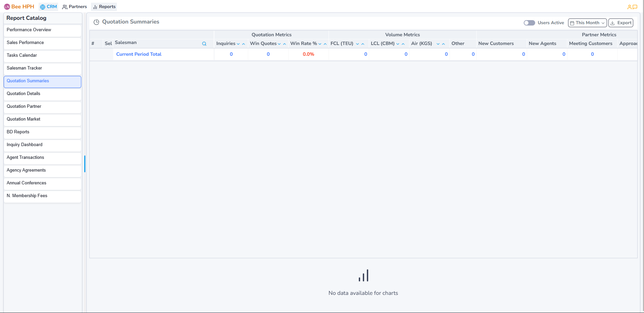Sort Win Quotes descending with down arrow
644x313 pixels.
pyautogui.click(x=279, y=44)
